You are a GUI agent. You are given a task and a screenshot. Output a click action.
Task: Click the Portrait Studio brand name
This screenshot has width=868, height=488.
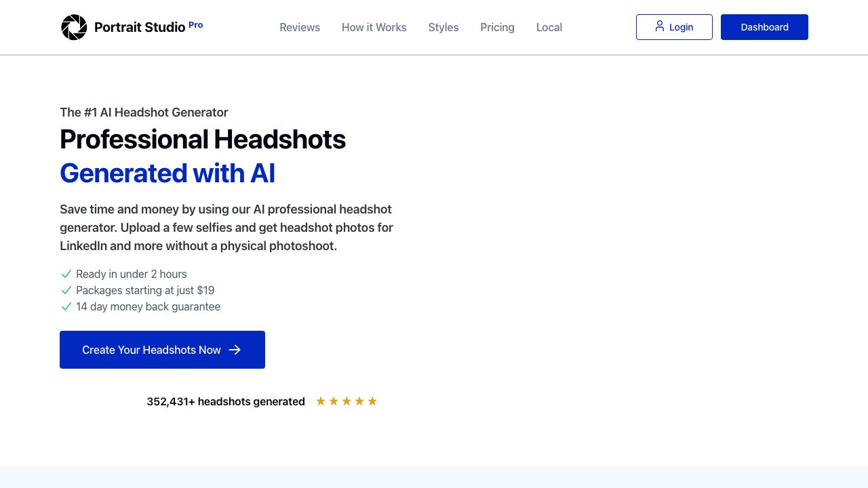140,27
